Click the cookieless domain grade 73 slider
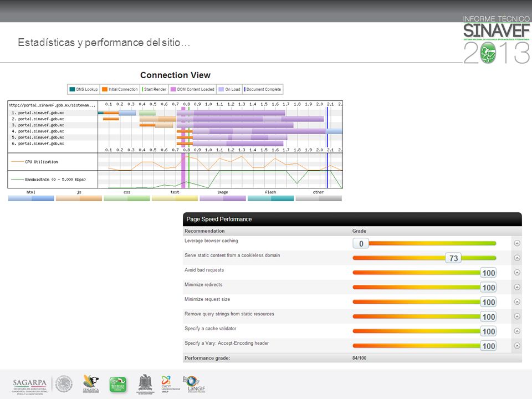The width and height of the screenshot is (532, 399). click(x=424, y=258)
